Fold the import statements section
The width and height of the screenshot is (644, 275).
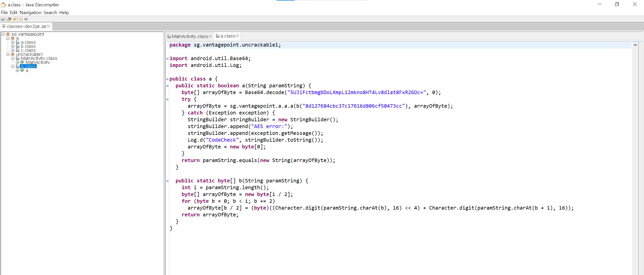pos(167,59)
